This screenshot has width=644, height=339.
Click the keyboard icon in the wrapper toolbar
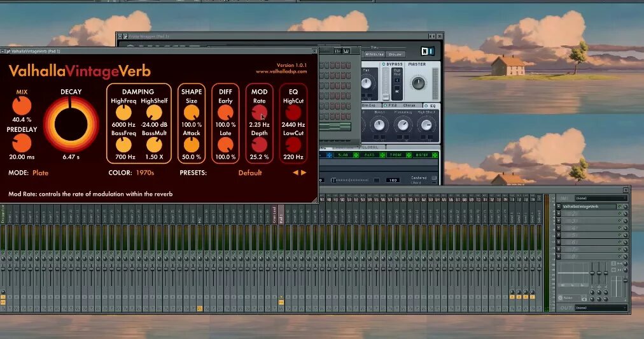pyautogui.click(x=346, y=51)
